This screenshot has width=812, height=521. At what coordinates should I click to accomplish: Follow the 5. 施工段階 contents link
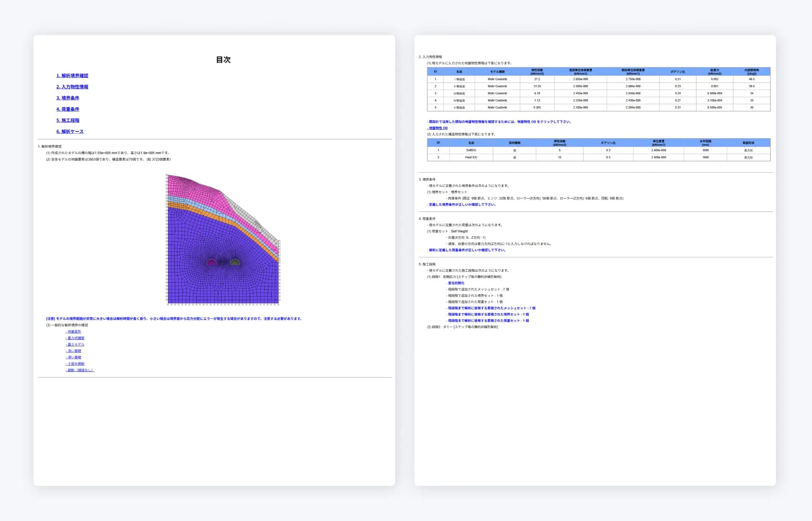click(68, 121)
